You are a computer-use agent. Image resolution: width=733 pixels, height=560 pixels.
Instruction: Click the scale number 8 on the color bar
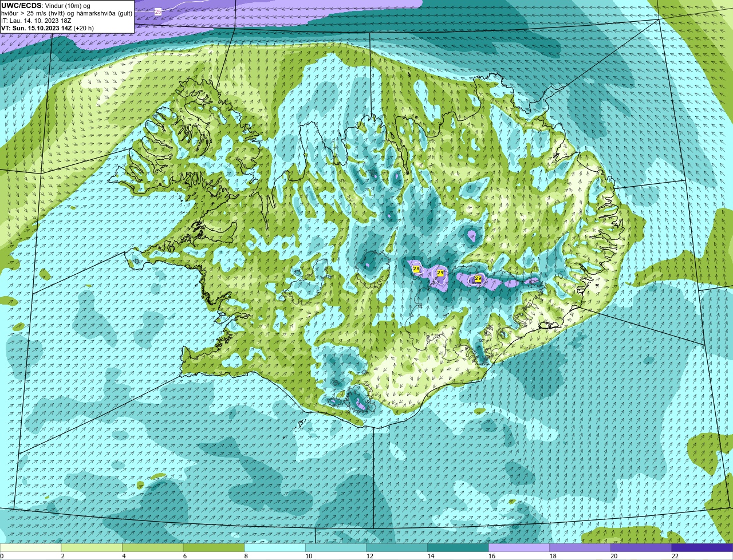pos(246,556)
